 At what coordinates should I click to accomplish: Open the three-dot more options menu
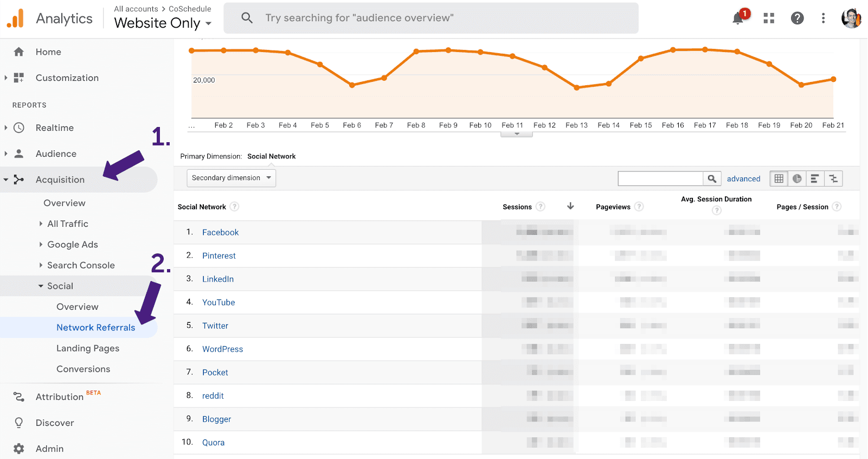pos(823,18)
